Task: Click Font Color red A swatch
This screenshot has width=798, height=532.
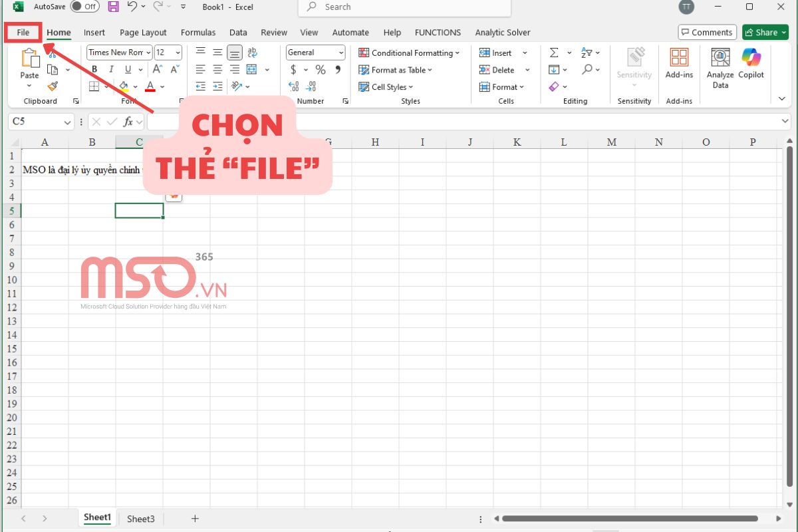Action: tap(150, 86)
